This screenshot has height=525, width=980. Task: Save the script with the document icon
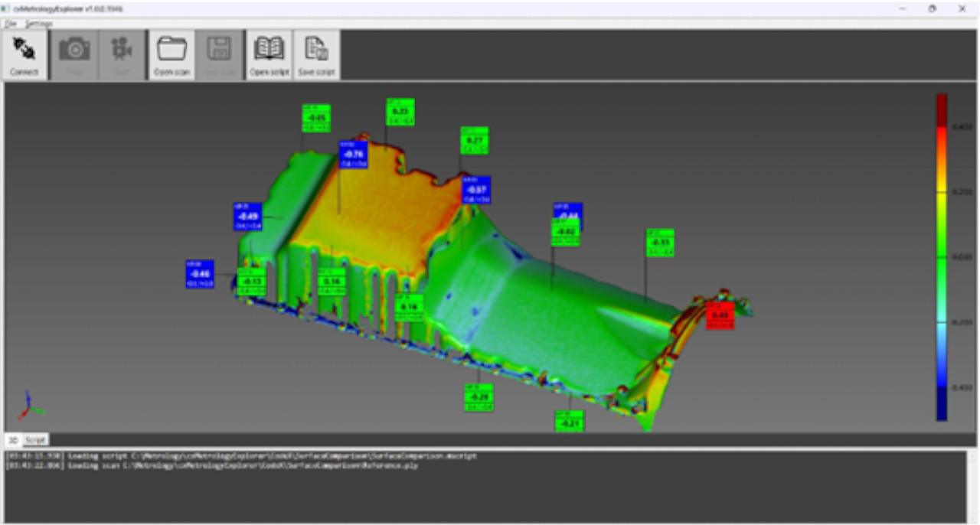316,49
